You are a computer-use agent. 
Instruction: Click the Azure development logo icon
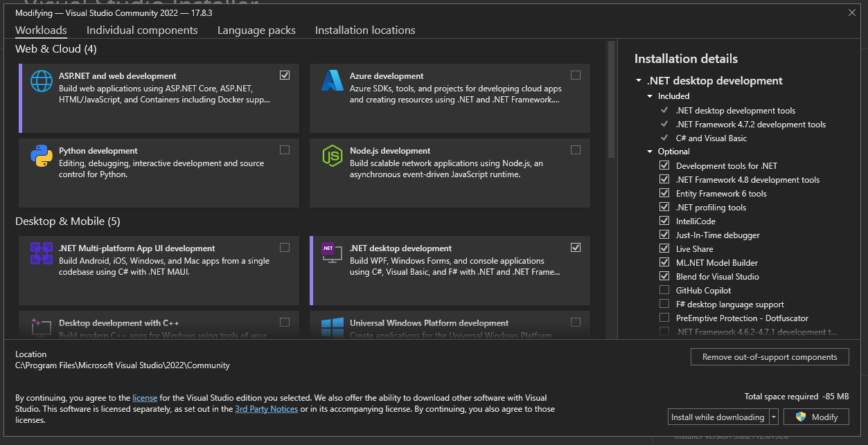333,81
